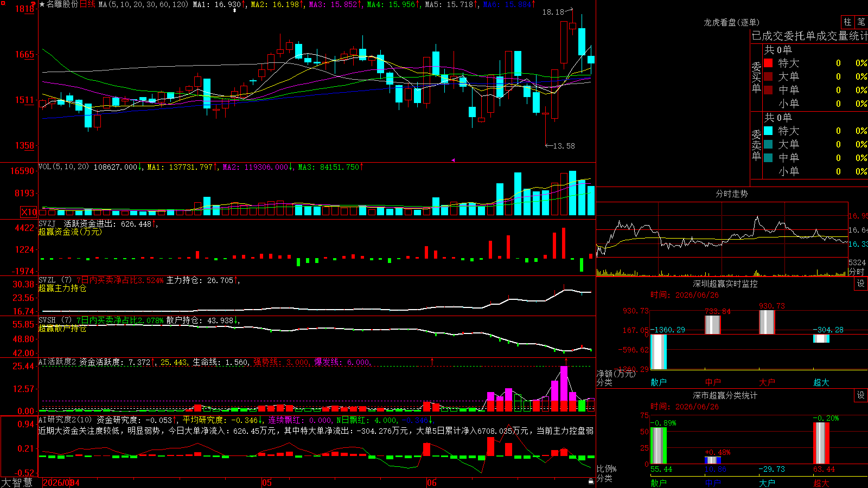The height and width of the screenshot is (488, 868).
Task: Click the 主力持仓: 26.705 value
Action: pyautogui.click(x=200, y=280)
